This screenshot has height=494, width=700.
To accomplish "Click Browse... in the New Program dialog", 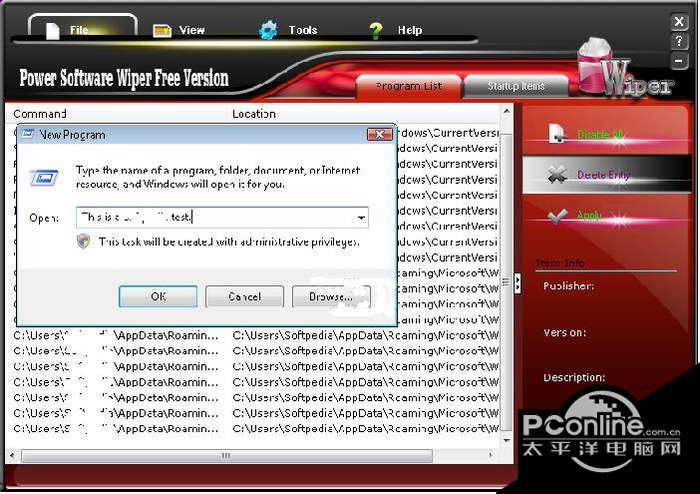I will point(331,296).
